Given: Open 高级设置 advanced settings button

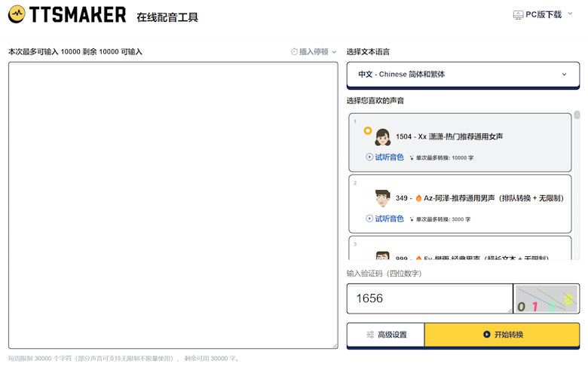Looking at the screenshot, I should coord(386,335).
